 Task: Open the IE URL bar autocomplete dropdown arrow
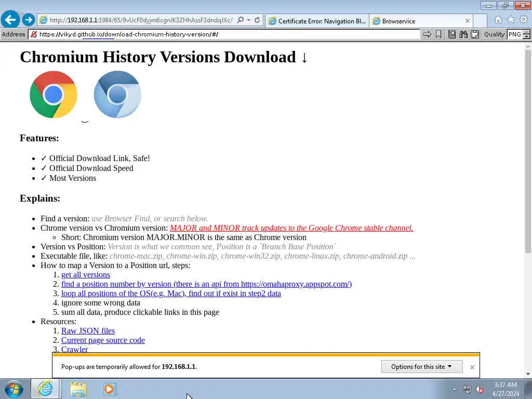249,20
